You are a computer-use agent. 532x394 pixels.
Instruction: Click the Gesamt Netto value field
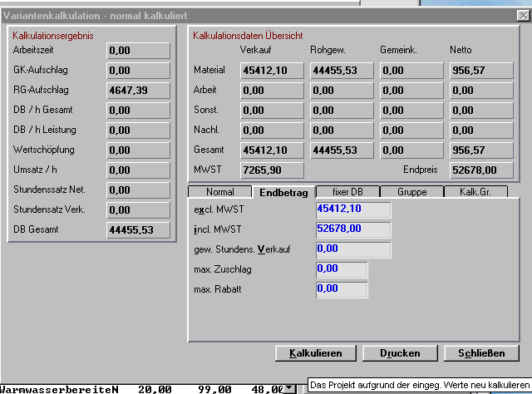click(x=480, y=150)
